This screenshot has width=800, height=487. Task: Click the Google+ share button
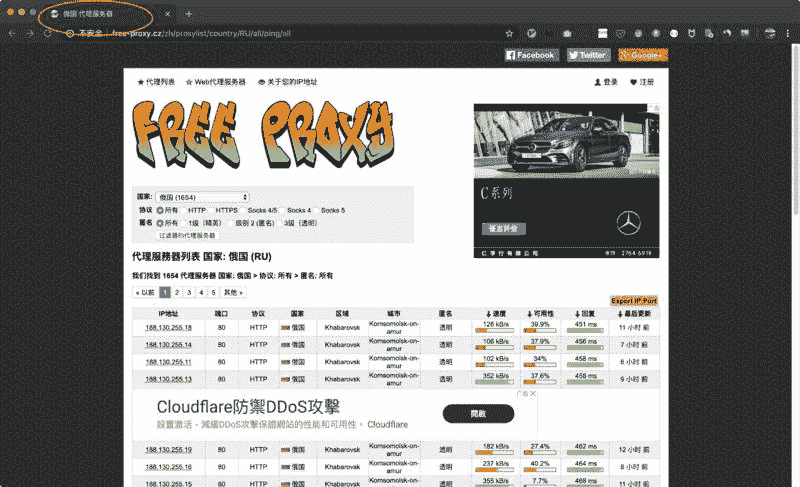pyautogui.click(x=642, y=55)
